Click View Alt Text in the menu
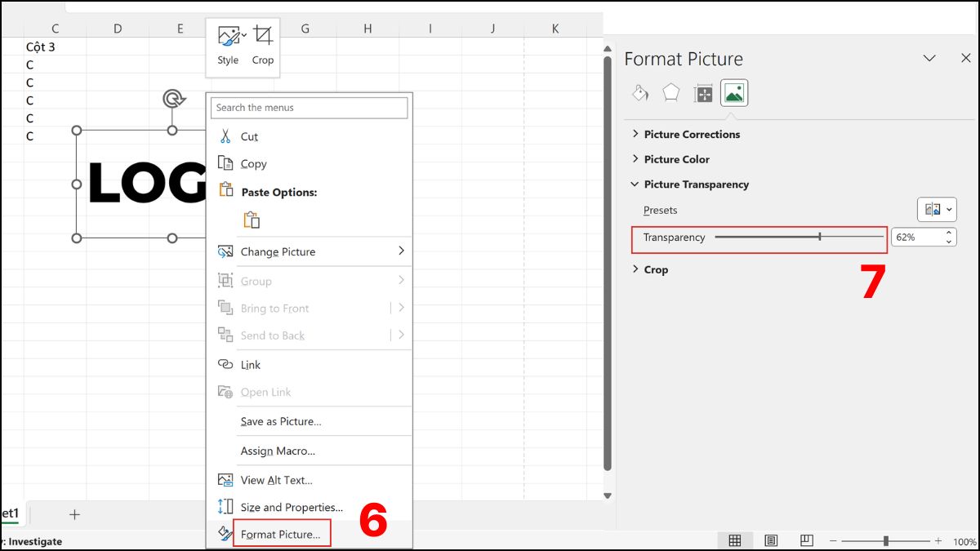980x551 pixels. tap(275, 479)
